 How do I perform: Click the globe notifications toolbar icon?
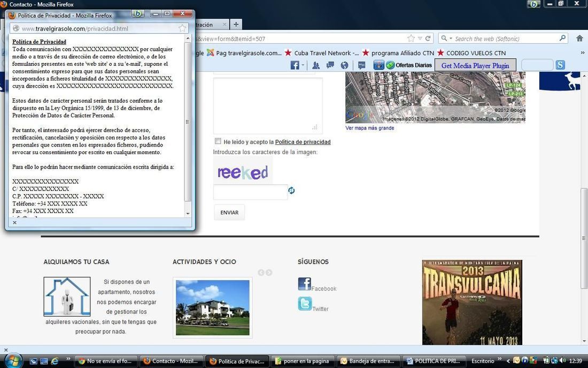point(344,65)
